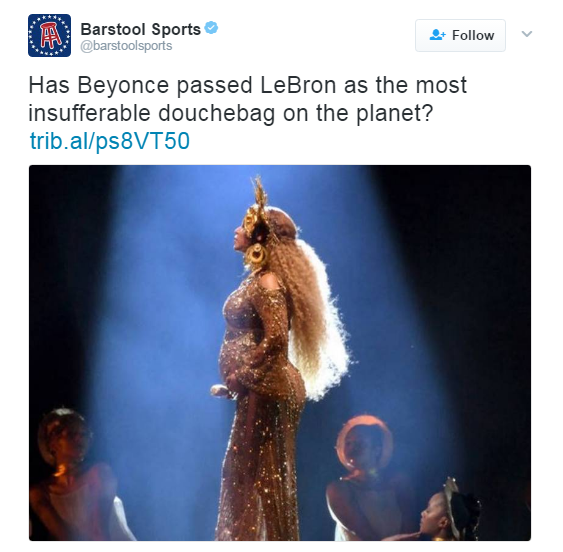Follow the Barstool Sports account

(460, 36)
